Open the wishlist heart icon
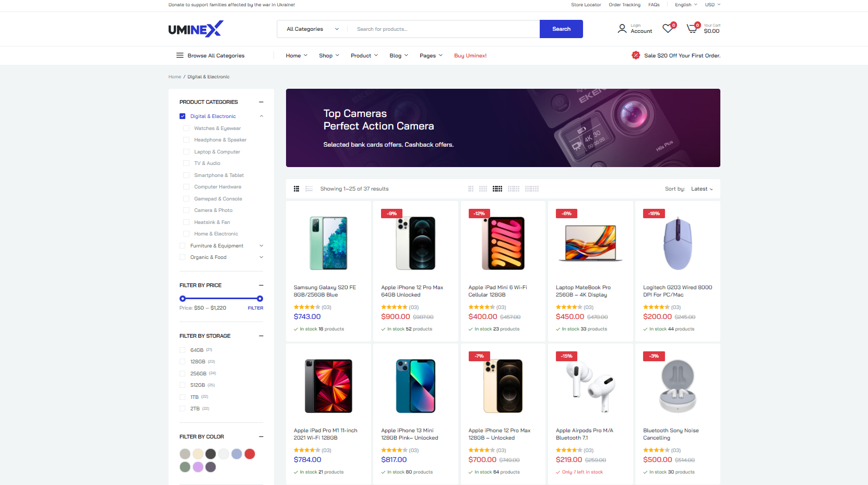The width and height of the screenshot is (868, 485). (668, 29)
